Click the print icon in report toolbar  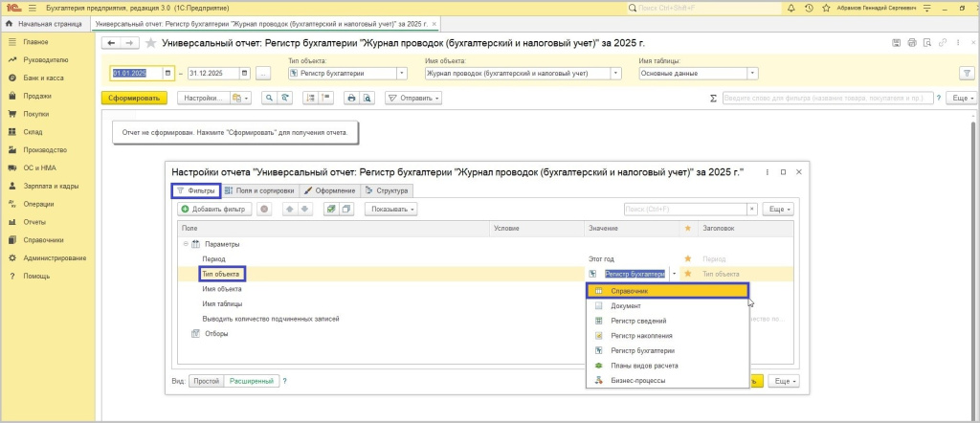tap(351, 98)
